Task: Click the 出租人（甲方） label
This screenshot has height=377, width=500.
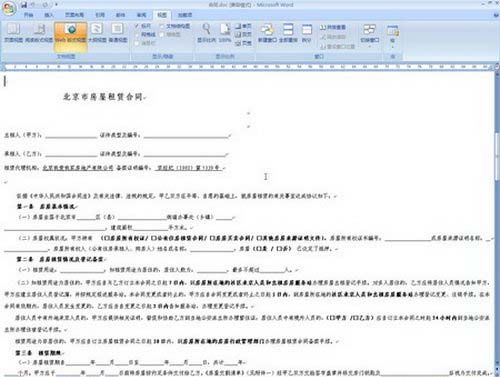Action: click(23, 135)
